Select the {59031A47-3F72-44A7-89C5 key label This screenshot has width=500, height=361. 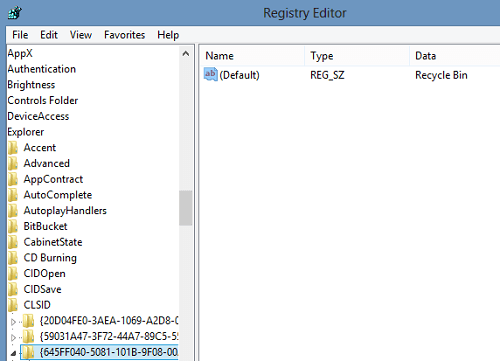click(x=109, y=336)
